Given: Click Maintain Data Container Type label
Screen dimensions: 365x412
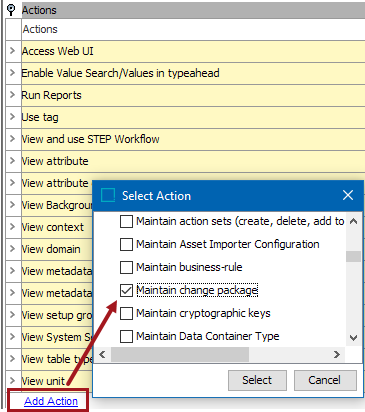Looking at the screenshot, I should coord(208,336).
